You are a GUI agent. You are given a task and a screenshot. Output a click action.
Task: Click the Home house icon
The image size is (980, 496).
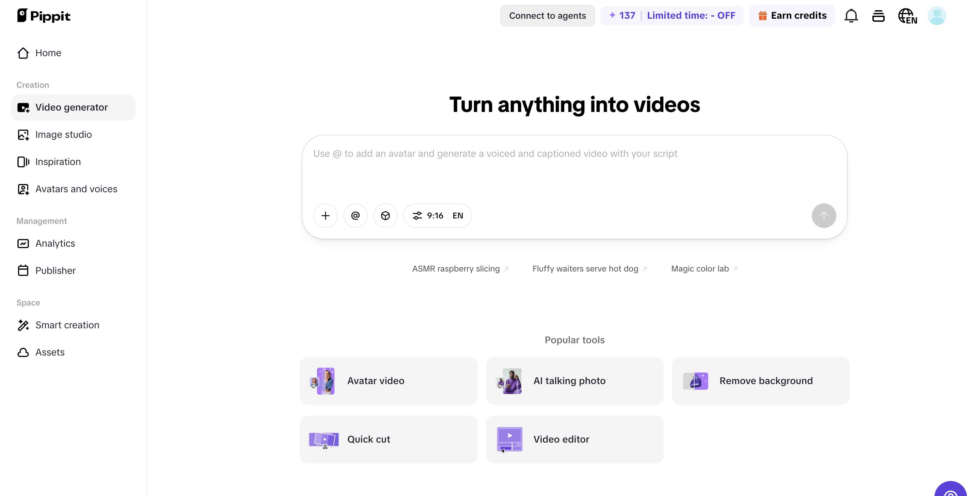23,53
